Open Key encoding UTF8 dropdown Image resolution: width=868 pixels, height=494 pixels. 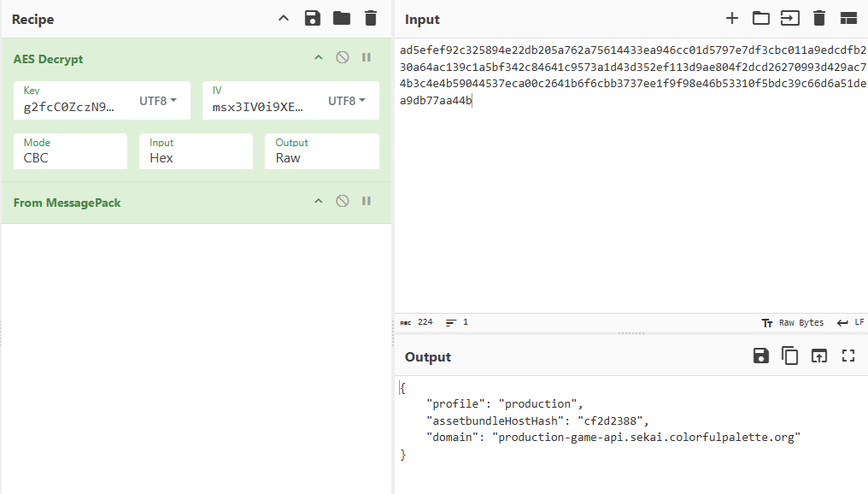pyautogui.click(x=158, y=101)
